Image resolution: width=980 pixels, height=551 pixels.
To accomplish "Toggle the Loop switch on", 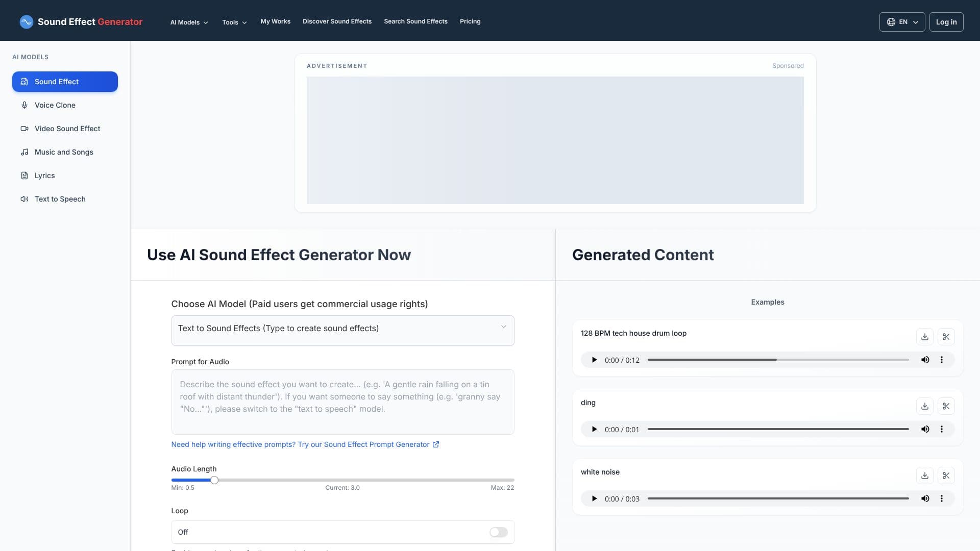I will pyautogui.click(x=498, y=532).
